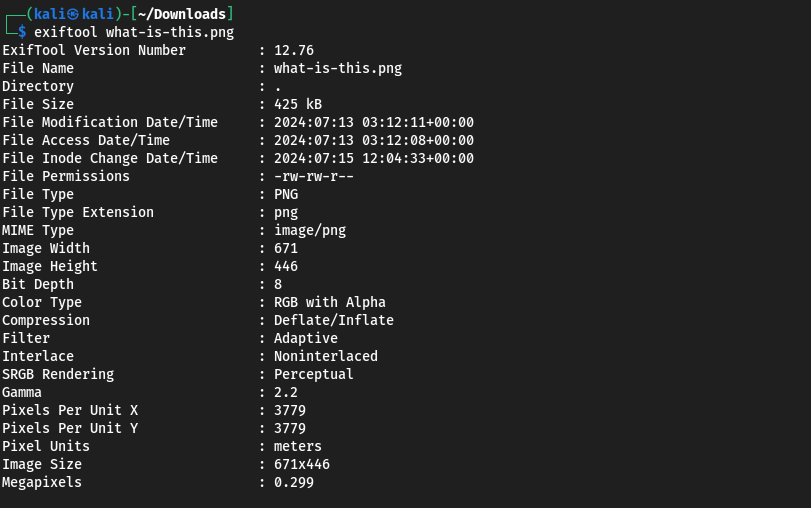Click the SRGB Rendering value Perceptual
Image resolution: width=811 pixels, height=508 pixels.
point(314,374)
